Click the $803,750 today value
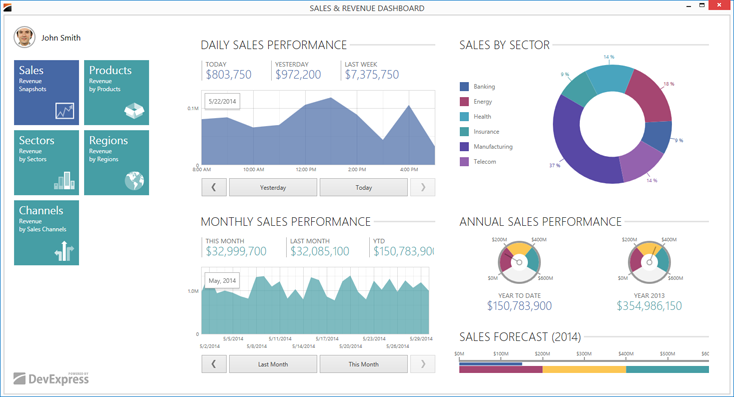 click(228, 74)
